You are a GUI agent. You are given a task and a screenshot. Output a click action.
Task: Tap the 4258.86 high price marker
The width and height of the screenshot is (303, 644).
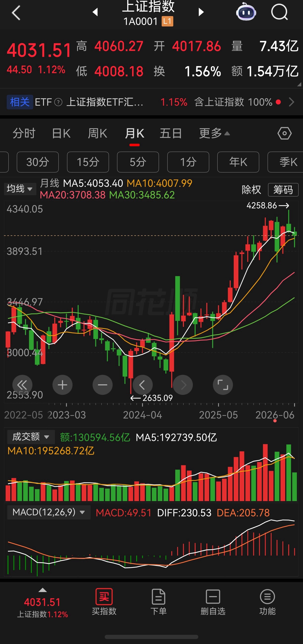tap(268, 206)
